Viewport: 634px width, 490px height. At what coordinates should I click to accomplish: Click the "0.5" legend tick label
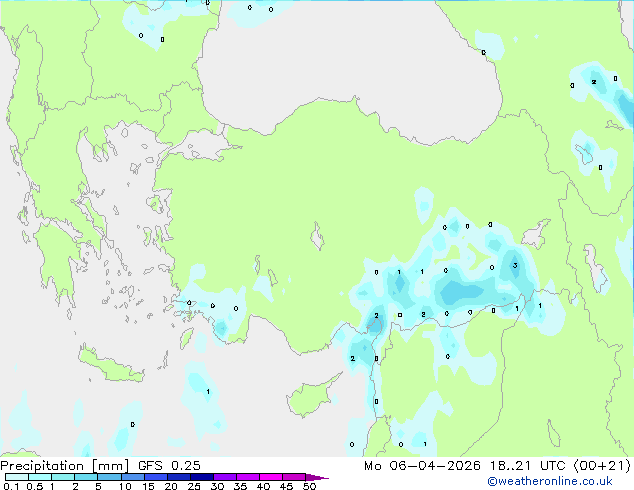34,486
